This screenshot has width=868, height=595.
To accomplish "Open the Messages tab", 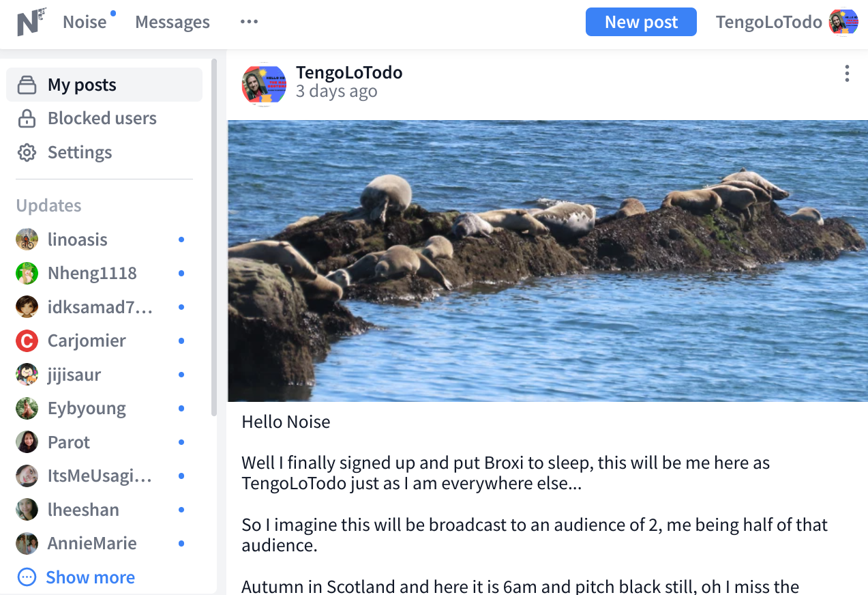I will point(173,22).
